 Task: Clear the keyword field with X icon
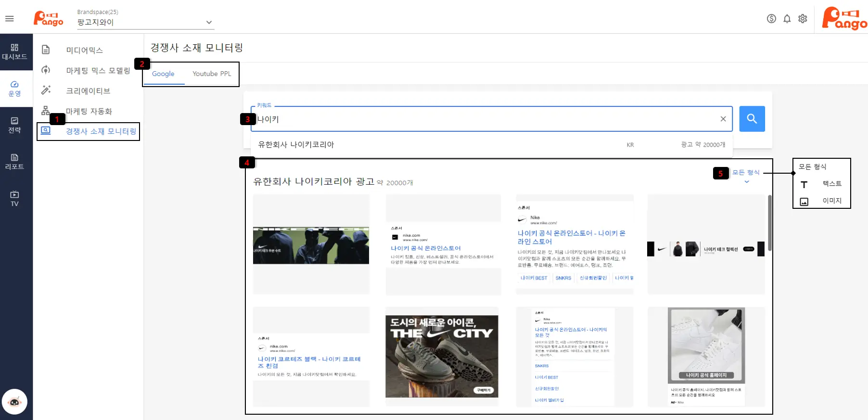pyautogui.click(x=723, y=119)
